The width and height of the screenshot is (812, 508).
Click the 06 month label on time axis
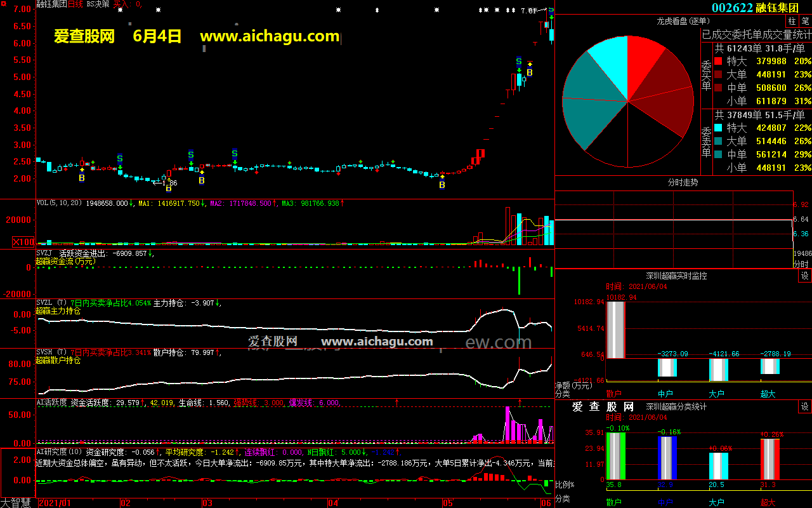(546, 503)
